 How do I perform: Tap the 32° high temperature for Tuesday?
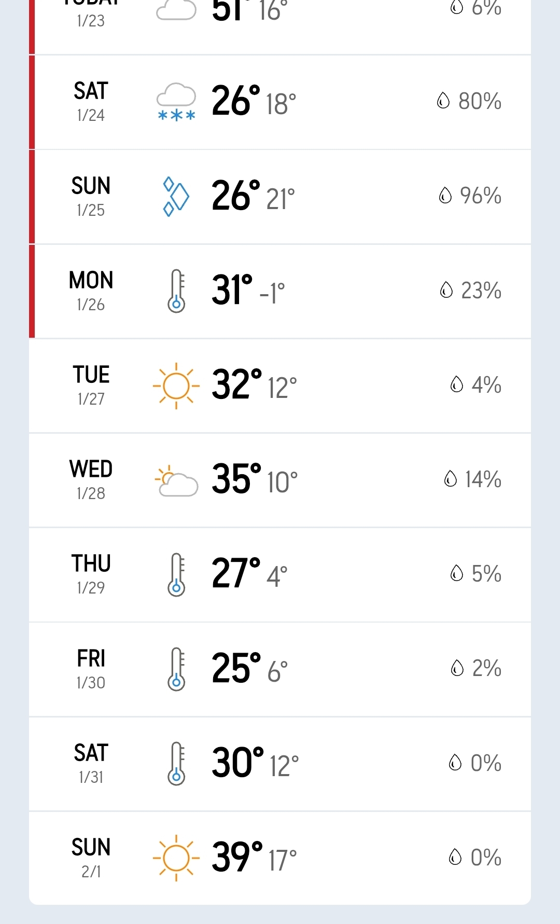[x=236, y=385]
